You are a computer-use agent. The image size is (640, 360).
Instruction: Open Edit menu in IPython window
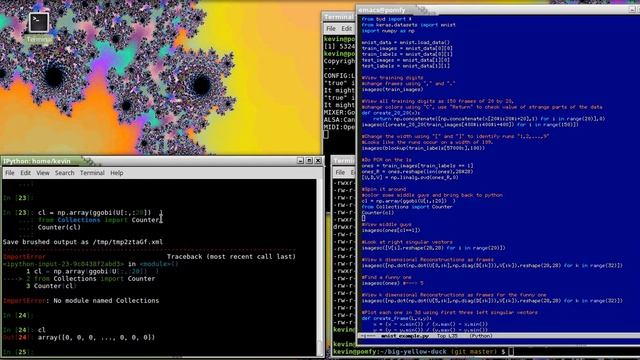pos(25,173)
